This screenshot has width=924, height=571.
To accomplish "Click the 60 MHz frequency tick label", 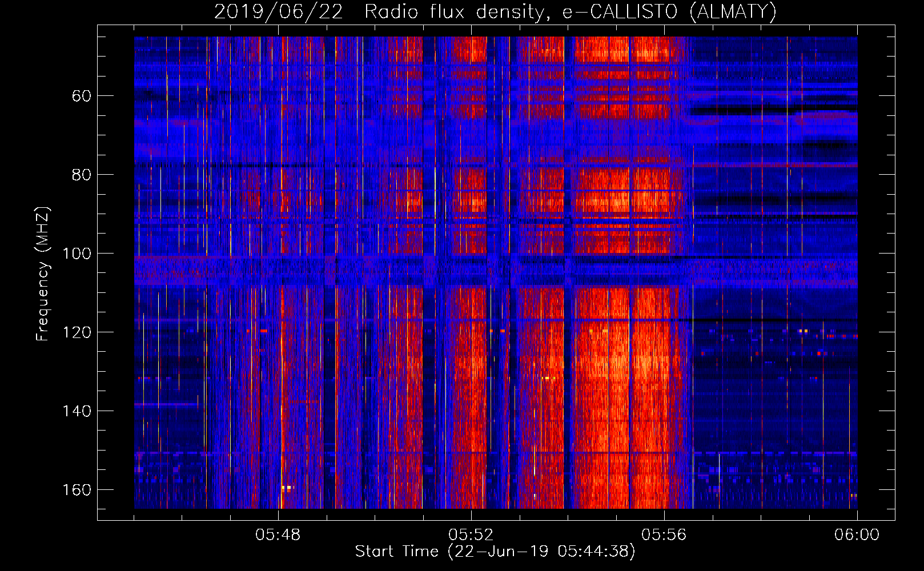I will pyautogui.click(x=82, y=96).
